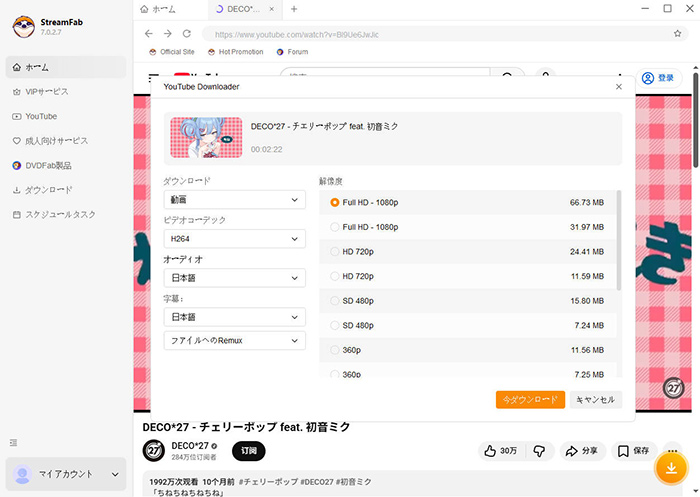Select Full HD 1080p 31.97 MB option
Viewport: 700px width, 497px height.
[467, 227]
